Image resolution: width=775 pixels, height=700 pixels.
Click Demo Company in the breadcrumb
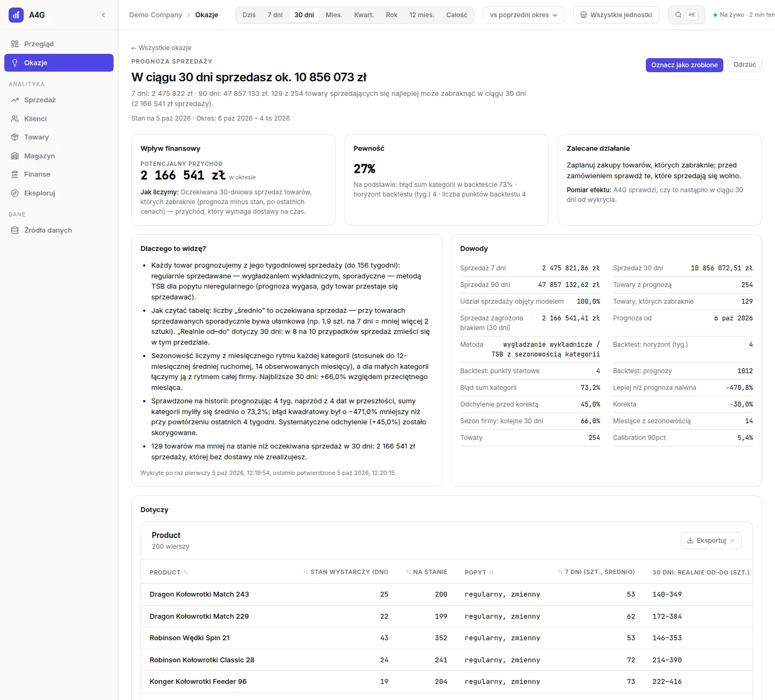[x=156, y=15]
